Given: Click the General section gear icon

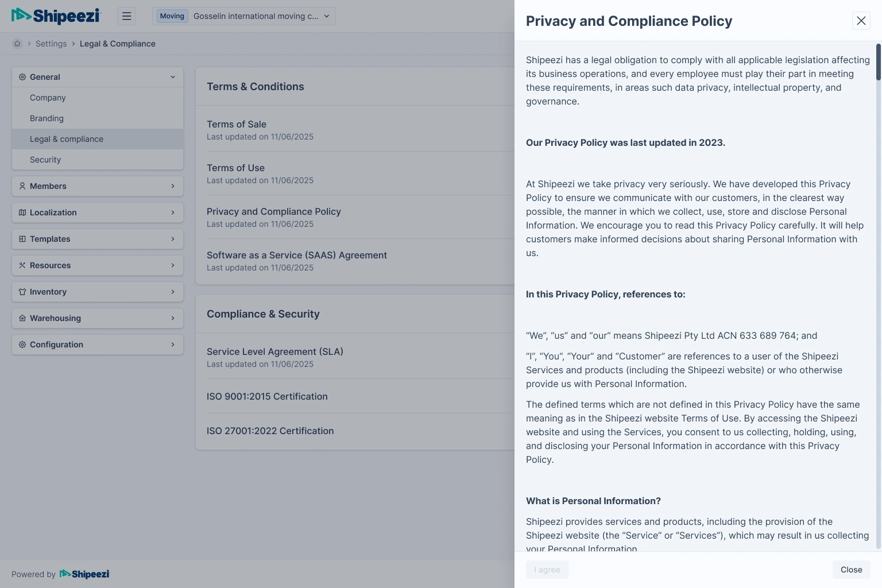Looking at the screenshot, I should [x=22, y=77].
